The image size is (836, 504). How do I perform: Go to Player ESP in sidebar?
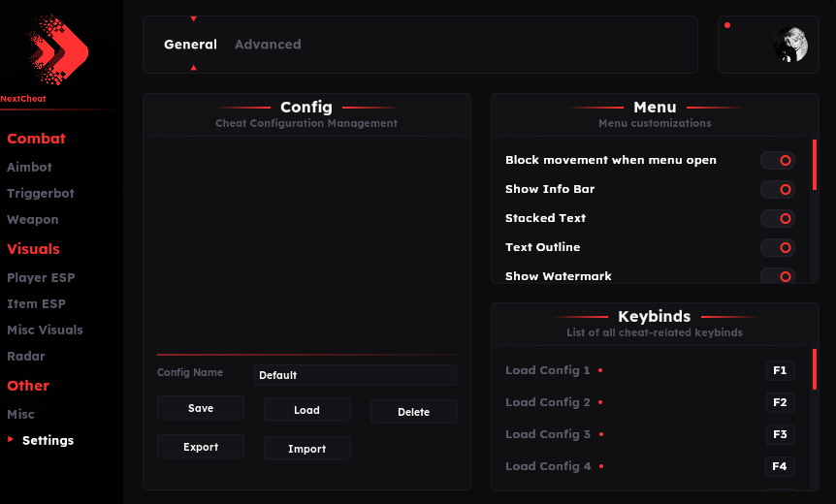tap(41, 277)
